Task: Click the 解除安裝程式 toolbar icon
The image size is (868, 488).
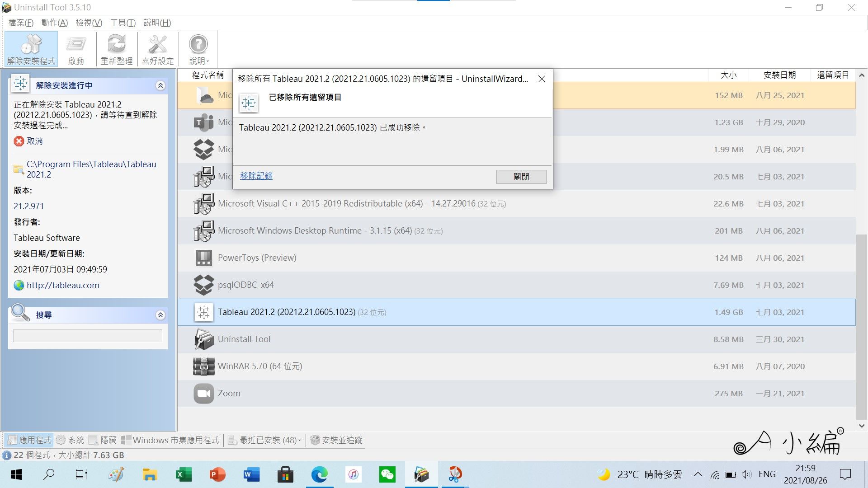Action: point(31,49)
